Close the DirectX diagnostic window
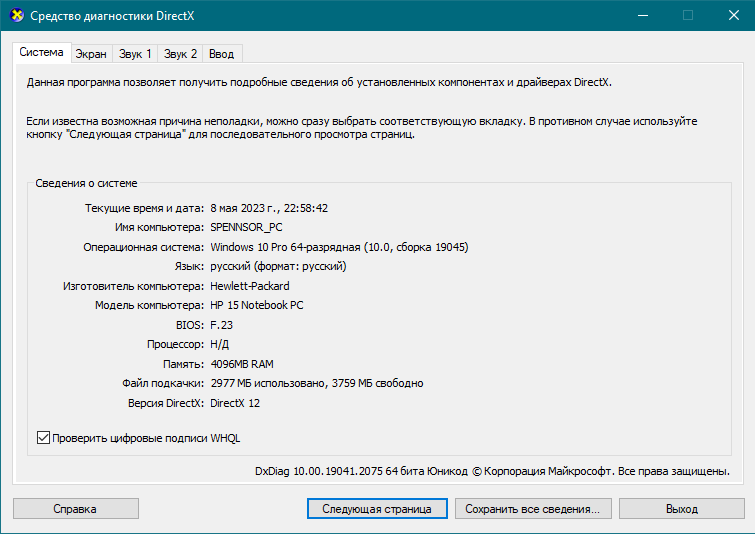The width and height of the screenshot is (755, 534). click(x=732, y=15)
